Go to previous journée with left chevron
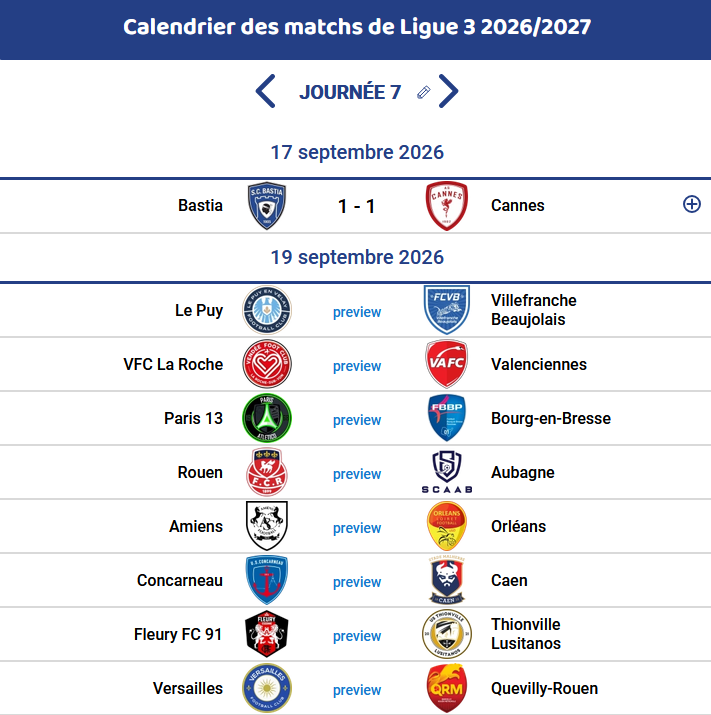Viewport: 711px width, 715px height. pos(265,91)
